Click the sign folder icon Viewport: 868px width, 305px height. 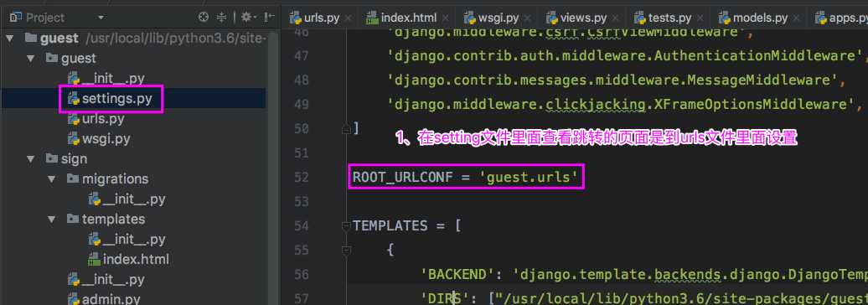click(51, 158)
